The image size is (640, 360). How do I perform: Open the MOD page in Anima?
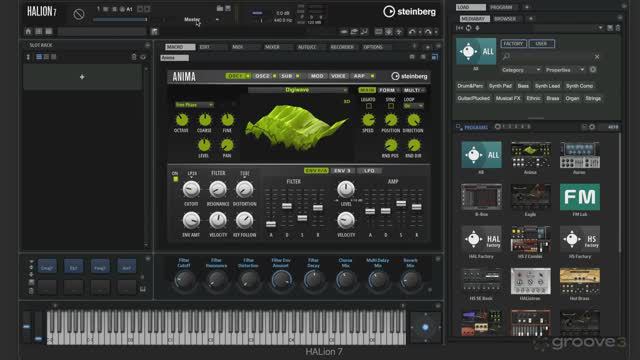317,76
